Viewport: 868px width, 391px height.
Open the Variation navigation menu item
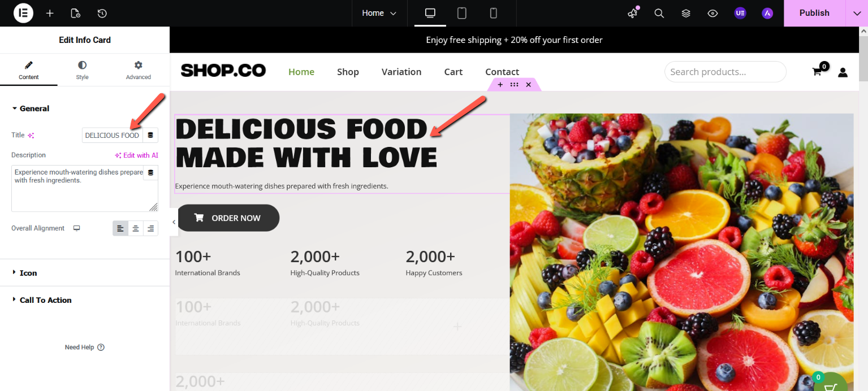click(x=401, y=72)
